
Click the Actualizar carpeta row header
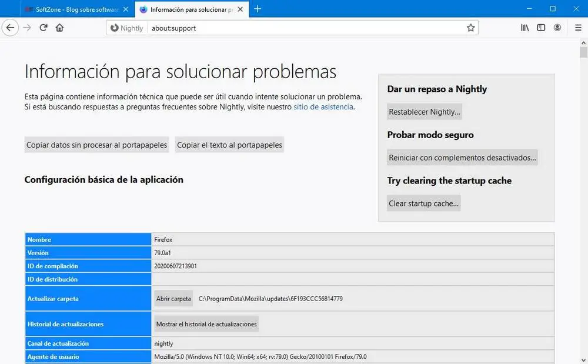point(88,299)
